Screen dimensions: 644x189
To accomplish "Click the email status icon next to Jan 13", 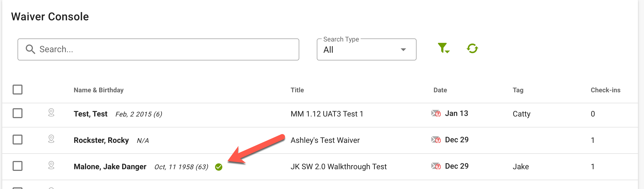I will click(436, 113).
